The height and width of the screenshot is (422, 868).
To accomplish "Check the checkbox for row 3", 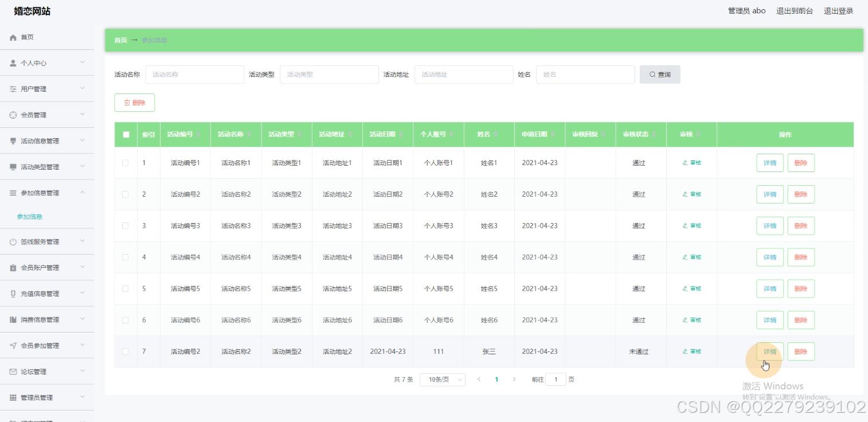I will click(x=126, y=226).
